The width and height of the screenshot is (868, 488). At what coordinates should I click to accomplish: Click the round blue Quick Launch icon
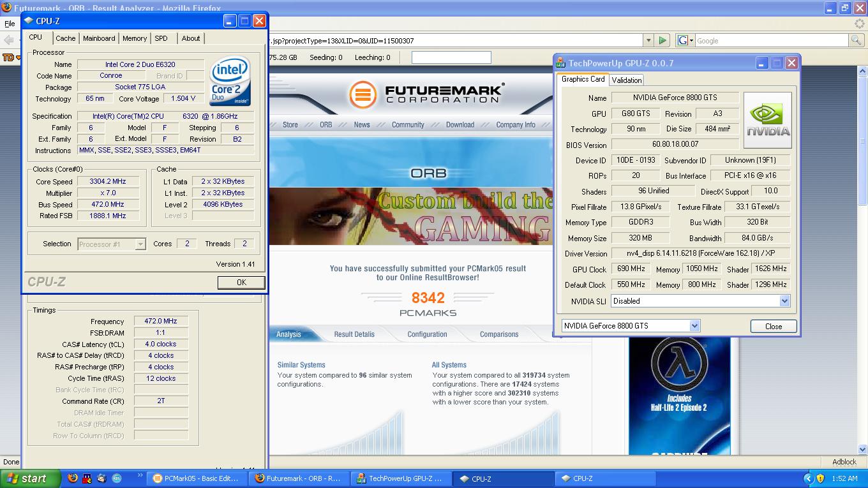pos(117,478)
